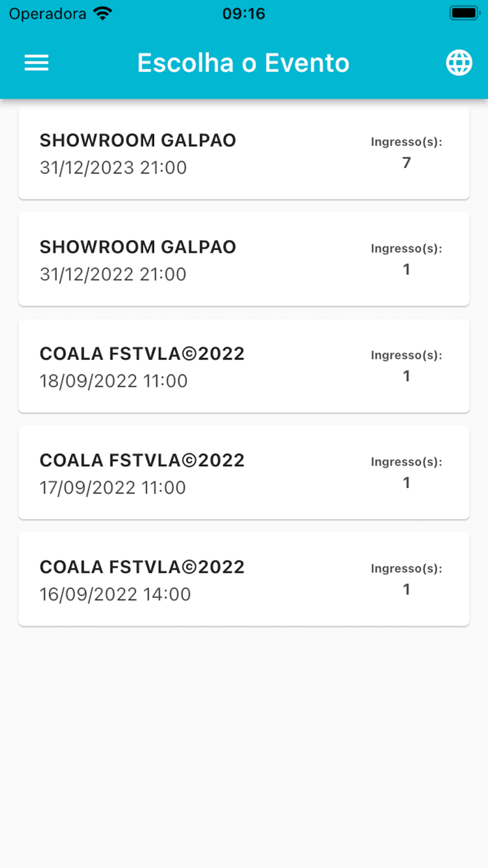The width and height of the screenshot is (488, 868).
Task: Click the date 31/12/2023 21:00
Action: pos(113,167)
